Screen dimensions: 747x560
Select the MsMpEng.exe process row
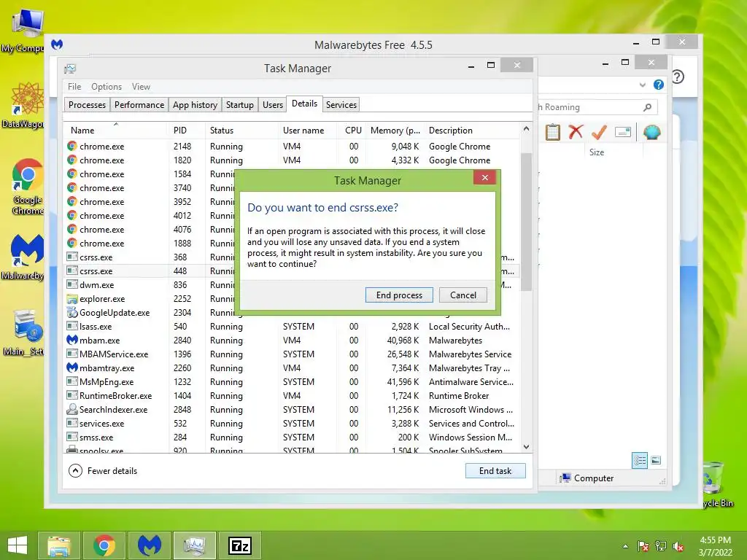[x=292, y=382]
